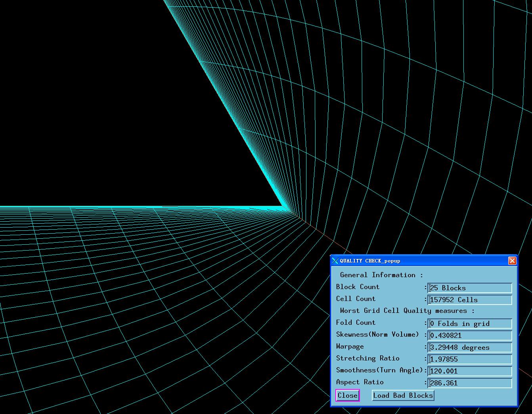Click the Skewness value field 0.430821

(x=470, y=335)
